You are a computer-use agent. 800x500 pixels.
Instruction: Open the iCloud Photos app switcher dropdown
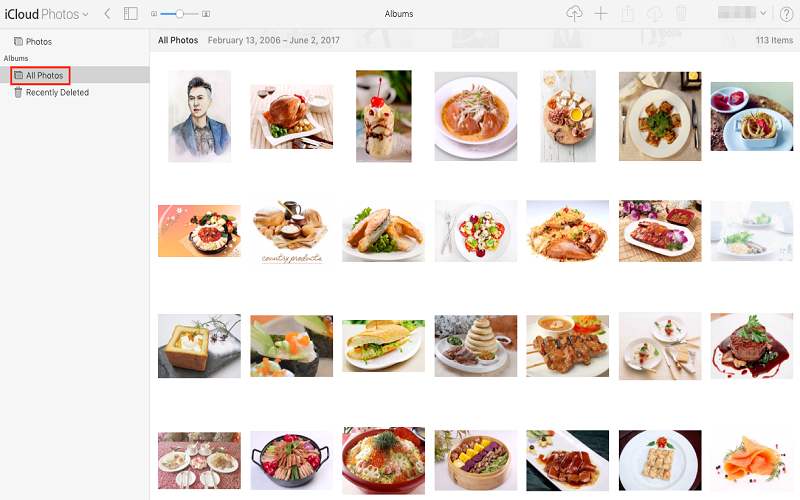46,14
